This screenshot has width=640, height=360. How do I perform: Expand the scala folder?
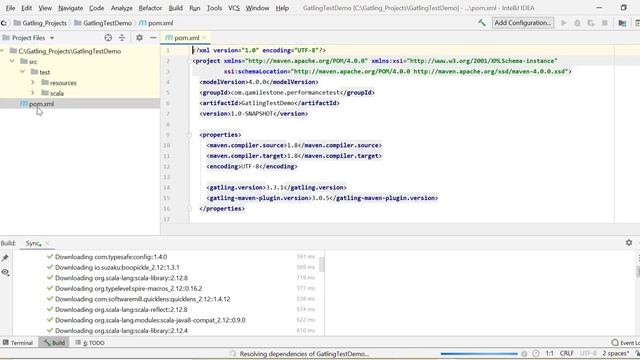pyautogui.click(x=33, y=93)
